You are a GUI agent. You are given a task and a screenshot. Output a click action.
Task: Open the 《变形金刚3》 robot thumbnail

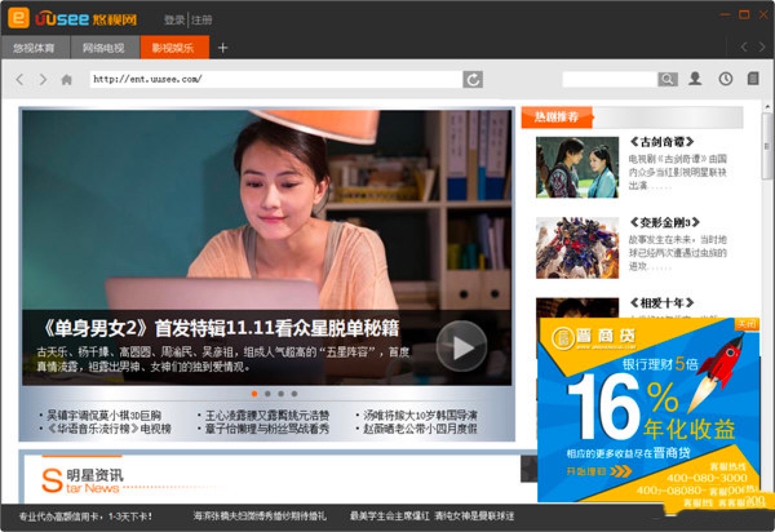click(577, 248)
